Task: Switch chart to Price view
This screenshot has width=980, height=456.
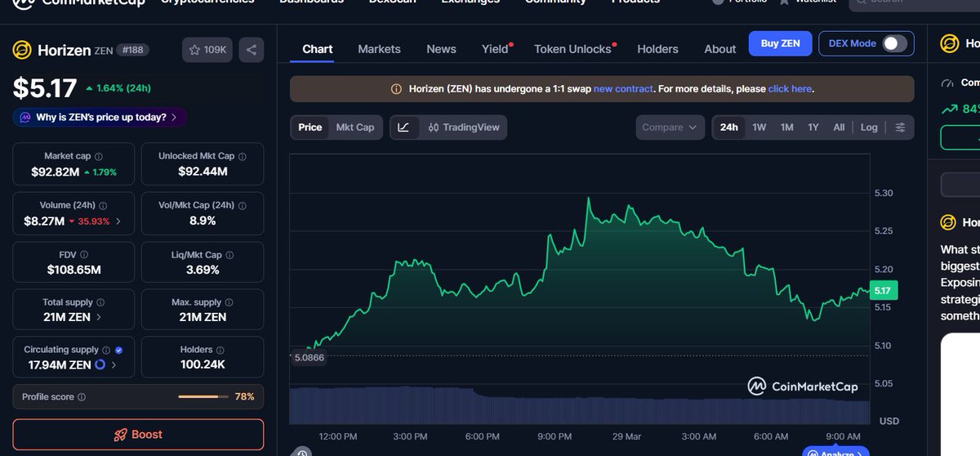Action: tap(310, 127)
